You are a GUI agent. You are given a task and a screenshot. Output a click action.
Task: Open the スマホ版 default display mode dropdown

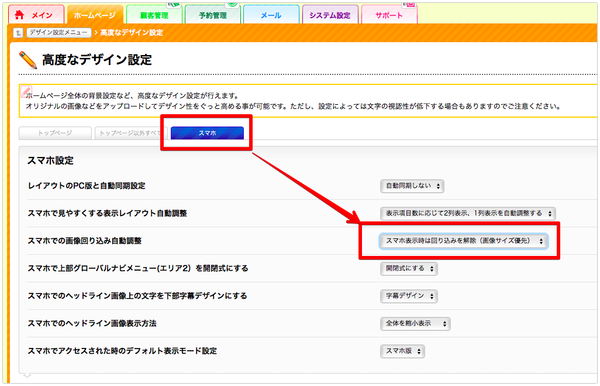pos(402,351)
